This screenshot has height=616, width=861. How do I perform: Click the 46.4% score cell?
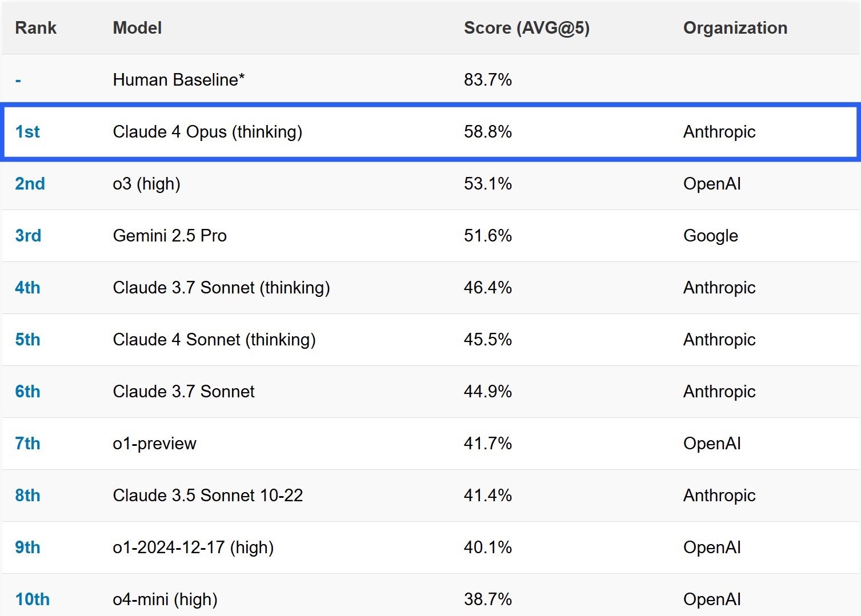pos(488,288)
